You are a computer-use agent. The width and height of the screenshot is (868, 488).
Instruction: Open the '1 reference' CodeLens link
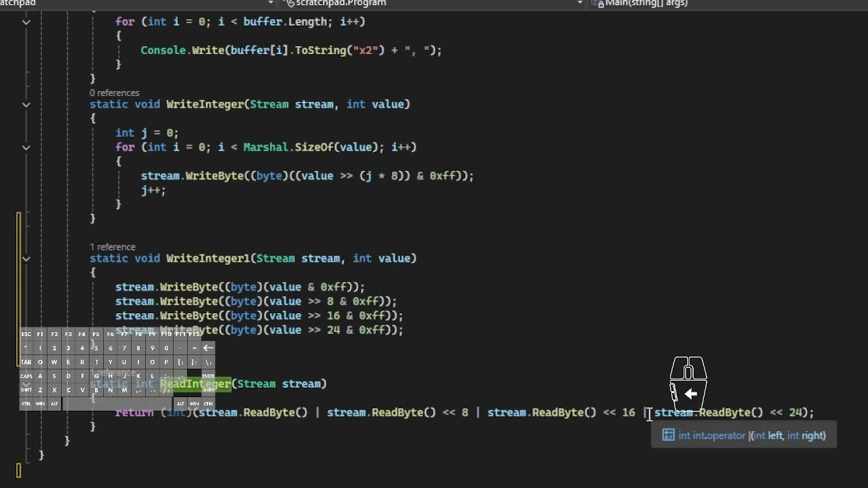(113, 247)
